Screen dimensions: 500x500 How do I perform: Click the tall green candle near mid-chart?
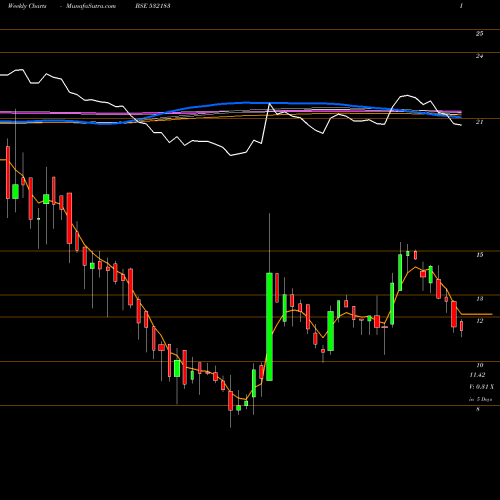point(269,327)
